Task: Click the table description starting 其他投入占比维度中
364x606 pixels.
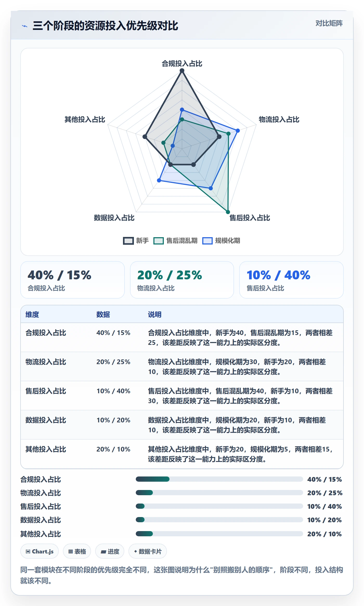Action: 240,454
